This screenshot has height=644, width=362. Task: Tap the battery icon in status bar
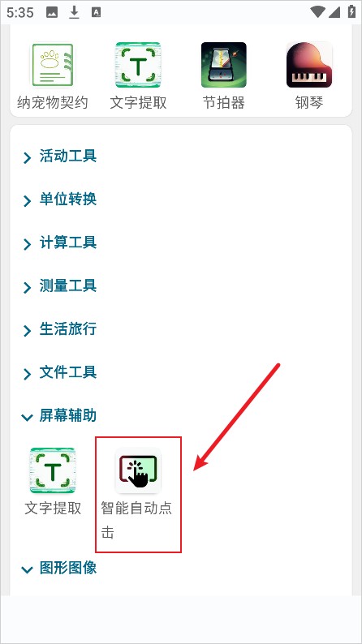351,12
